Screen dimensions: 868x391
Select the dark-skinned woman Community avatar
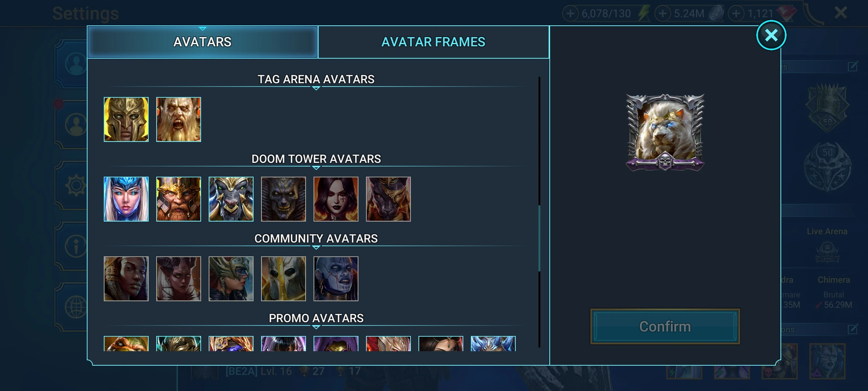click(x=126, y=279)
